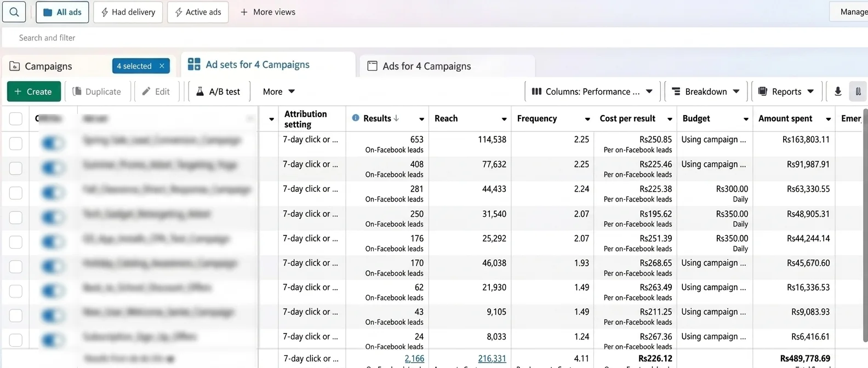Tick checkbox for the 281 results row
The height and width of the screenshot is (368, 868).
coord(16,193)
